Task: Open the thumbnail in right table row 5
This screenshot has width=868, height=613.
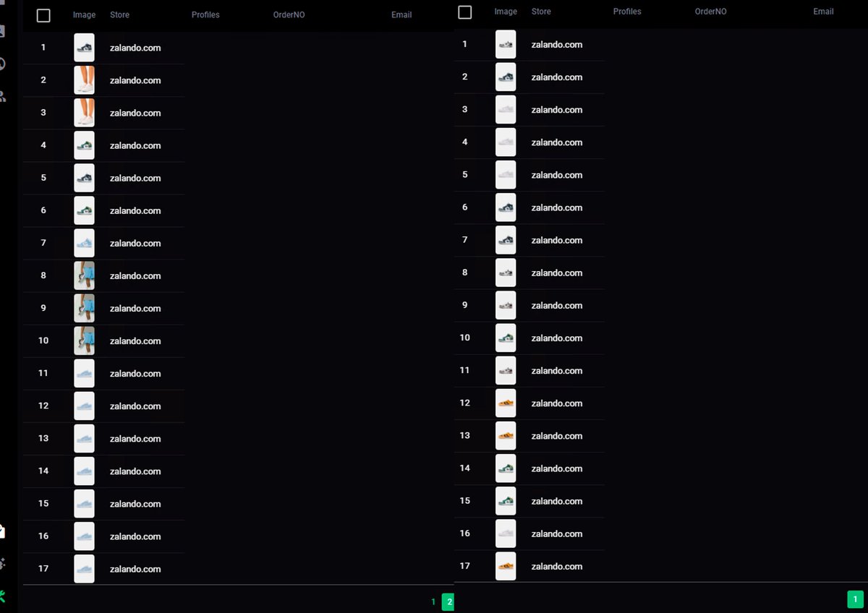Action: tap(506, 175)
